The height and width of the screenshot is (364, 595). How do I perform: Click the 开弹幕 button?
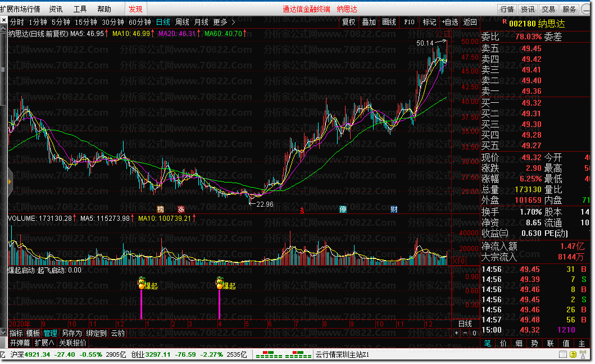20,343
